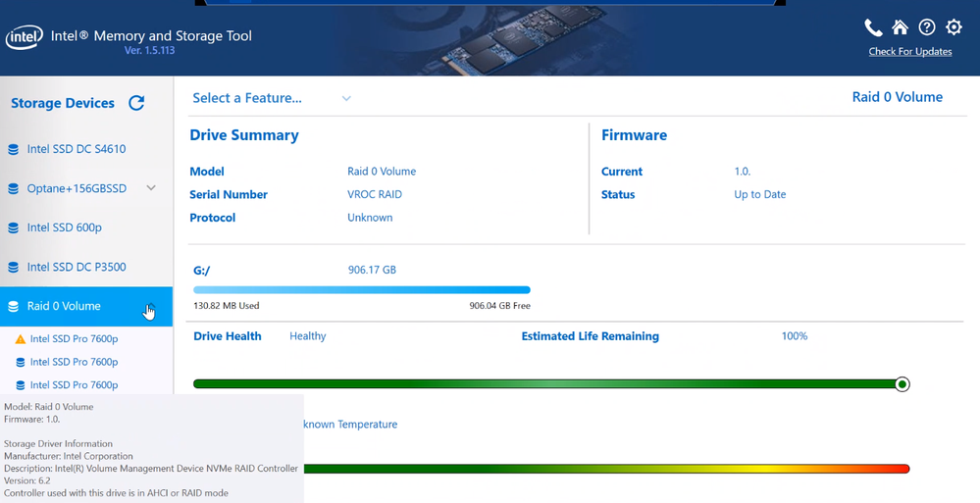Click the Drive Summary heading
The image size is (980, 503).
pyautogui.click(x=243, y=135)
